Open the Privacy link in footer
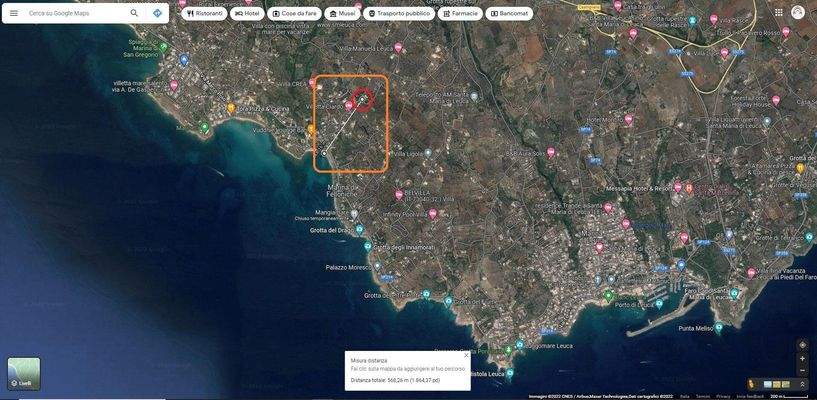 coord(723,396)
